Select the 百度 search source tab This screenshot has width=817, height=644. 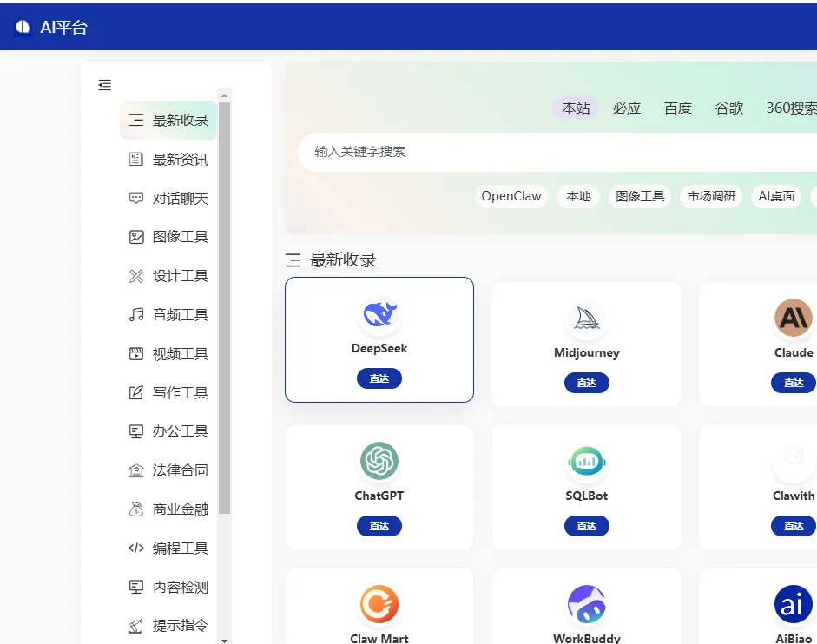click(x=678, y=108)
